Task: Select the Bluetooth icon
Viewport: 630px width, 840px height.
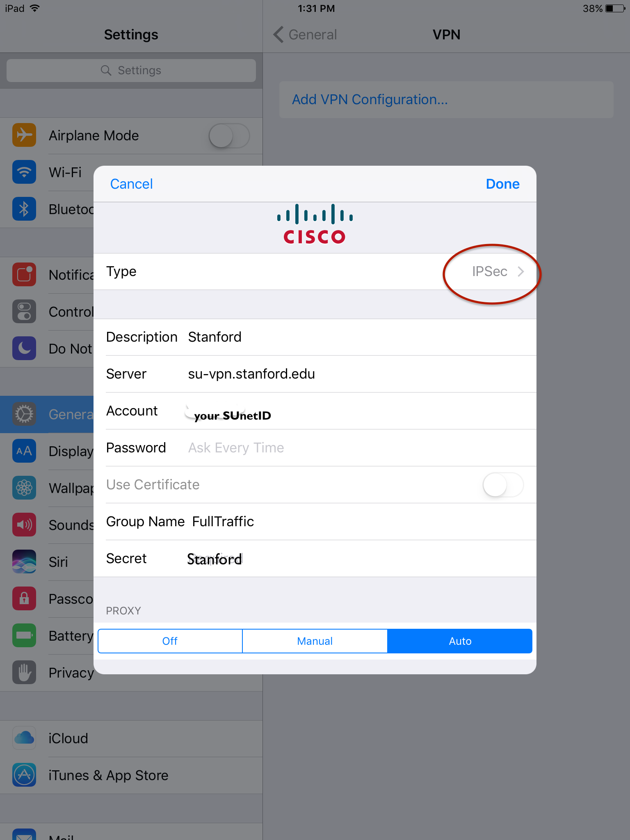Action: [x=24, y=209]
